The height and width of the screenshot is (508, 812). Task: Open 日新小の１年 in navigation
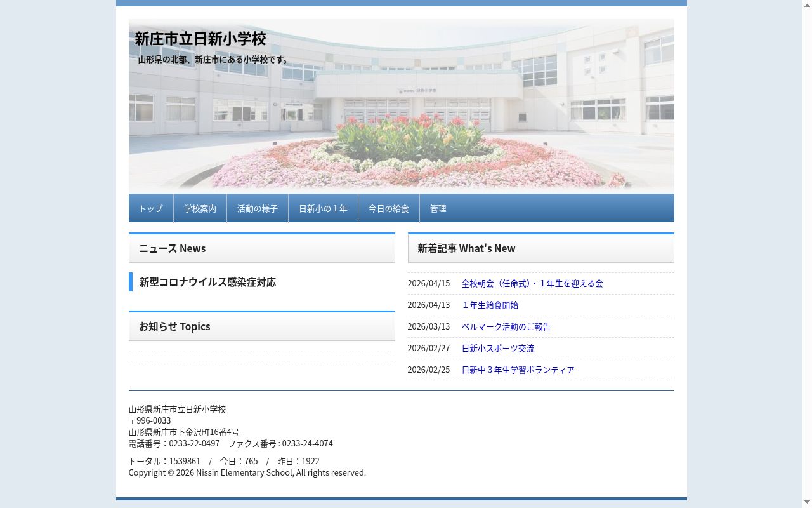tap(323, 208)
